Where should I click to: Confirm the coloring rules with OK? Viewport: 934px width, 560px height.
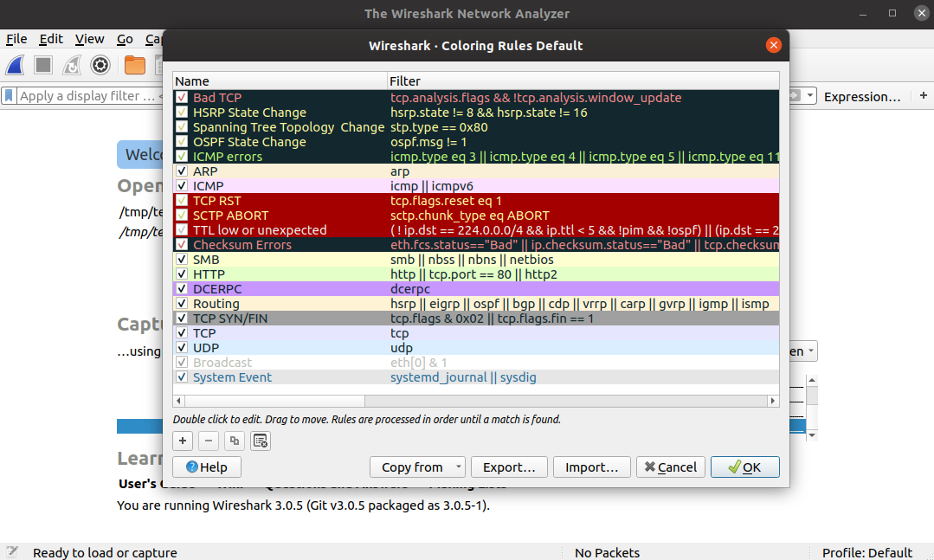pos(744,467)
